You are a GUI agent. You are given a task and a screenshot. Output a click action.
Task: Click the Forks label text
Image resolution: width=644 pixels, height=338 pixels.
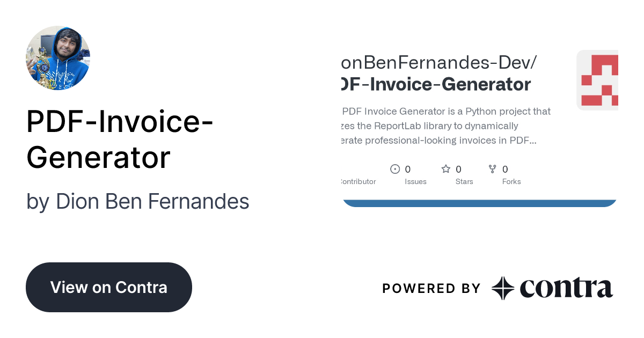pos(511,181)
